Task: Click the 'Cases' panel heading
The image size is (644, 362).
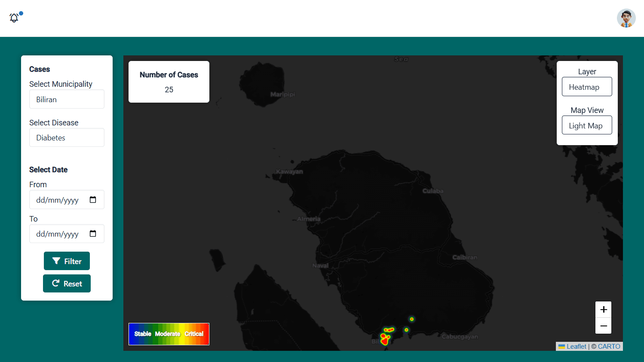Action: click(40, 69)
